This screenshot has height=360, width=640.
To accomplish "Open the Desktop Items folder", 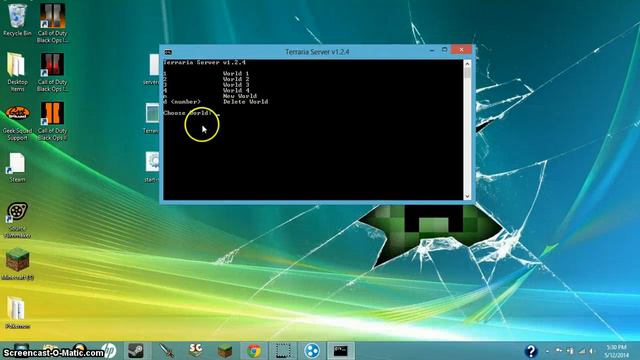I will point(17,72).
